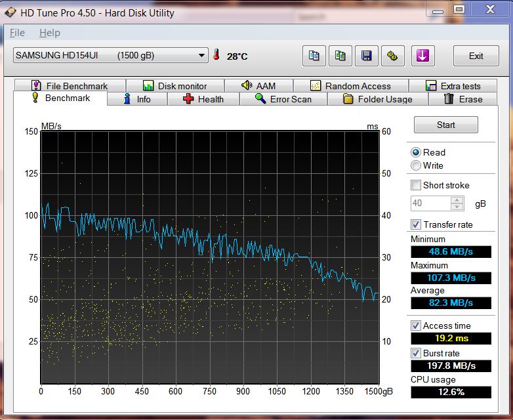The image size is (513, 420).
Task: Open options with the tools icon
Action: tap(393, 56)
